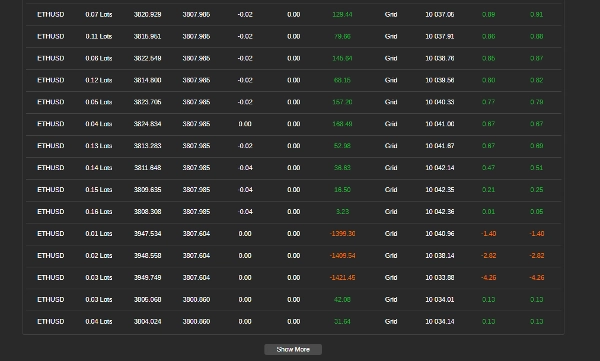Viewport: 600px width, 361px height.
Task: Click the balance value 10 033.88
Action: [x=440, y=278]
